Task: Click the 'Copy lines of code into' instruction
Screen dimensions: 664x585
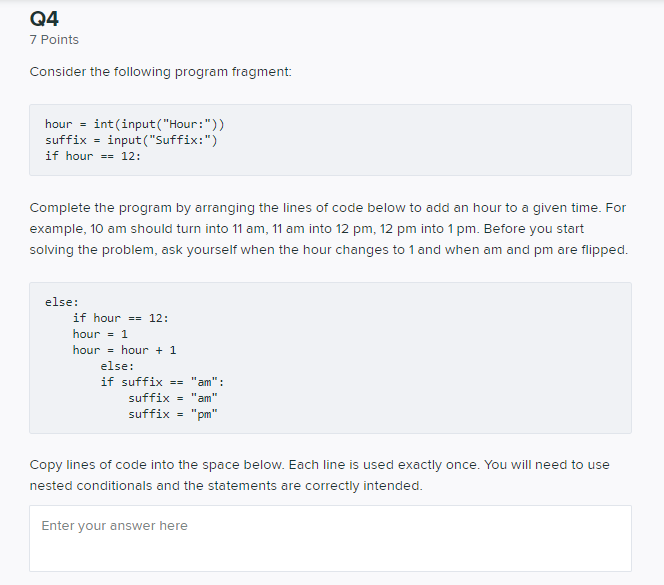Action: click(x=320, y=475)
